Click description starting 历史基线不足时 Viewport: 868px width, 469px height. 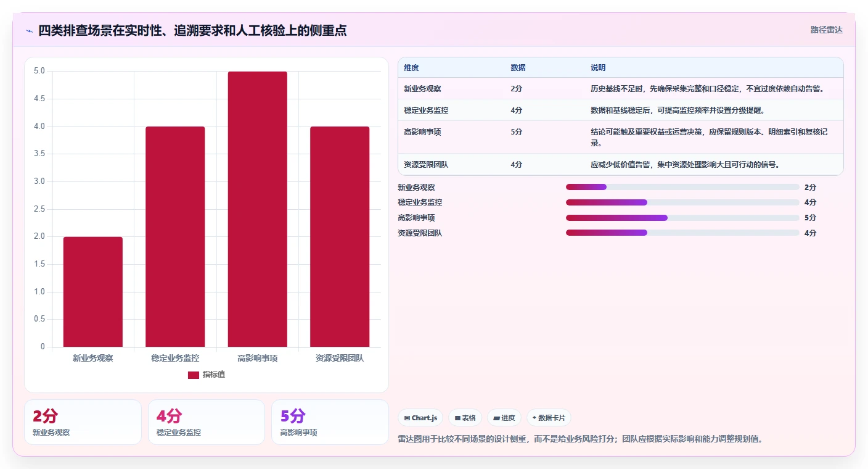pos(708,89)
